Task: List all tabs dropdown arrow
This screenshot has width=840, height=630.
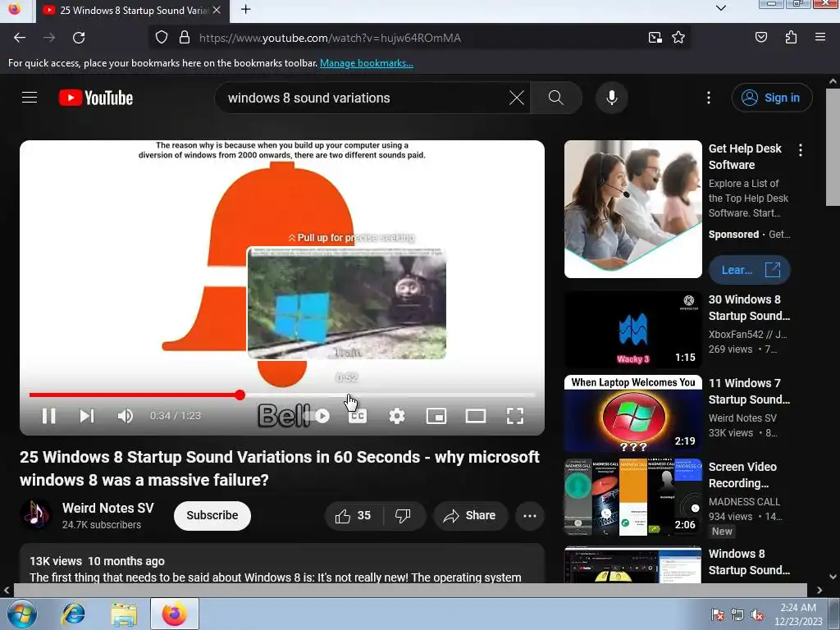Action: [x=721, y=8]
